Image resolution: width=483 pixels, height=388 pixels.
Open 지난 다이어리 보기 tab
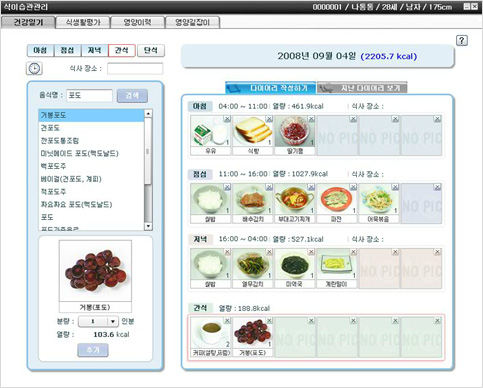(x=362, y=88)
